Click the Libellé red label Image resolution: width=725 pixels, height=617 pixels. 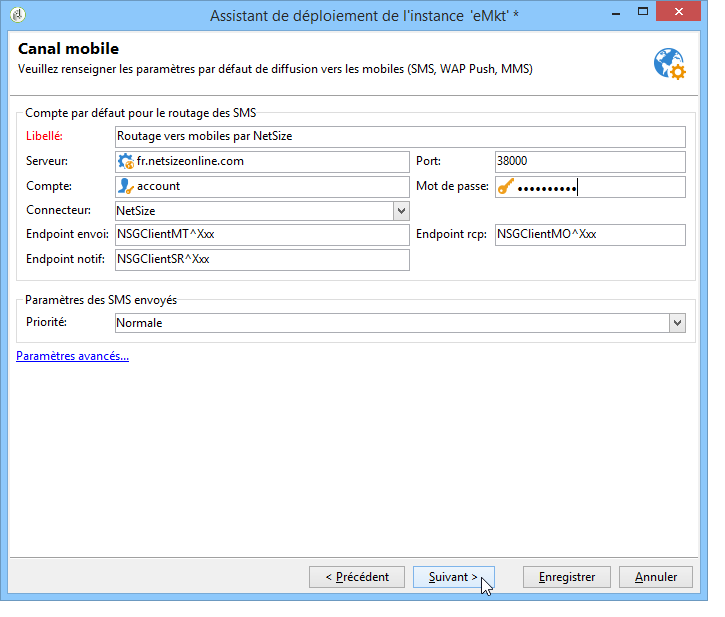44,136
